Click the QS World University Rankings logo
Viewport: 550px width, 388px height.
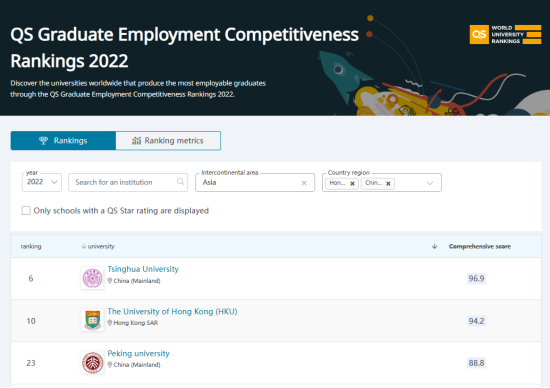[x=505, y=34]
